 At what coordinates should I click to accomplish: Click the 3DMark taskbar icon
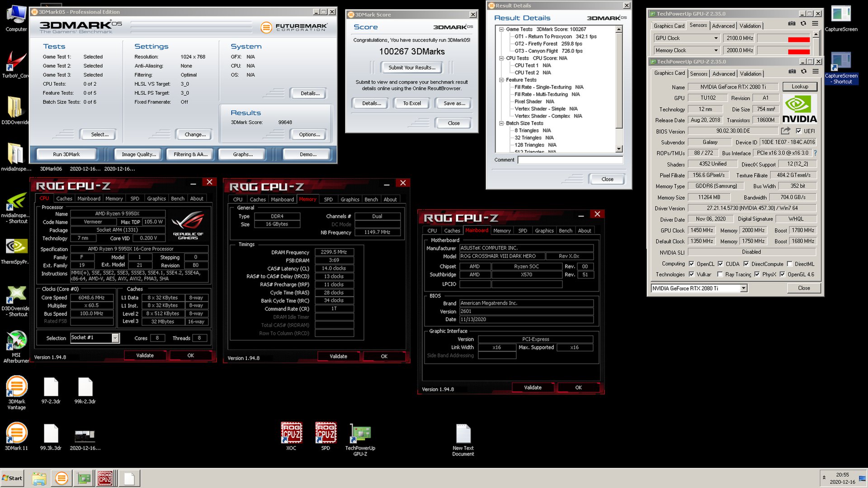point(61,478)
